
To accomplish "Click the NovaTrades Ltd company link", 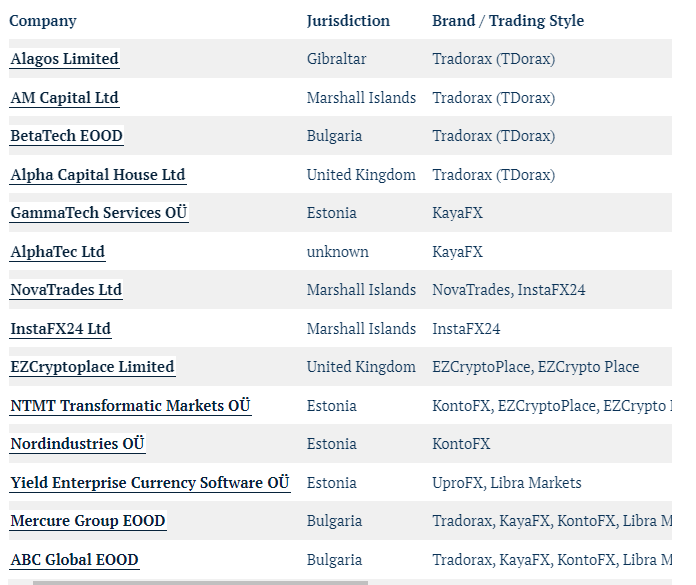I will [66, 290].
